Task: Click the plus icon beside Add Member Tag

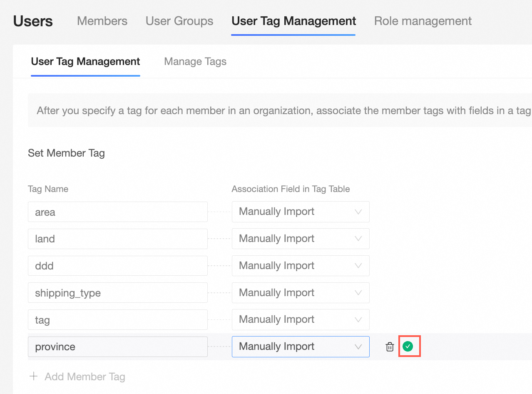Action: [x=33, y=377]
